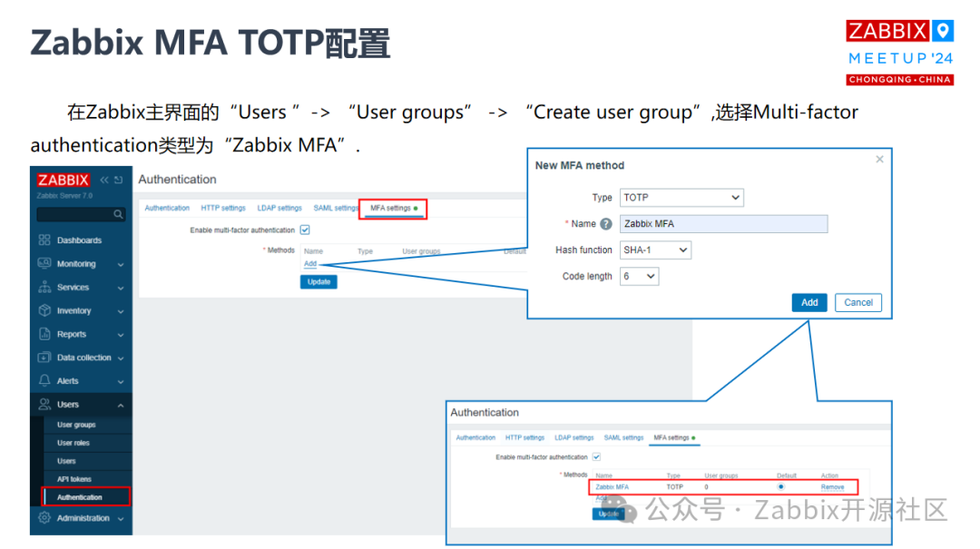Open the Dashboards menu item

[79, 240]
